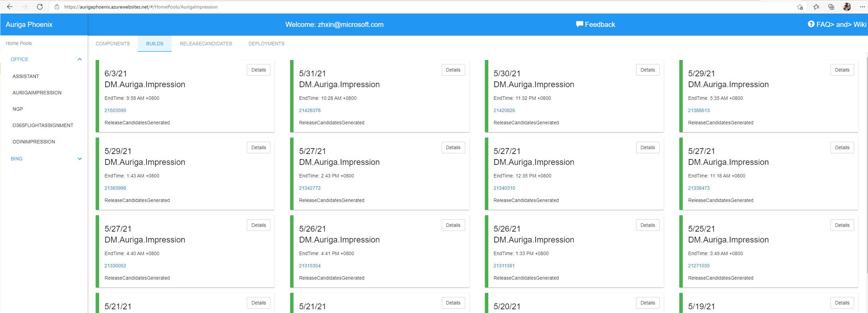Open the FAQ and Wiki link

[x=837, y=25]
